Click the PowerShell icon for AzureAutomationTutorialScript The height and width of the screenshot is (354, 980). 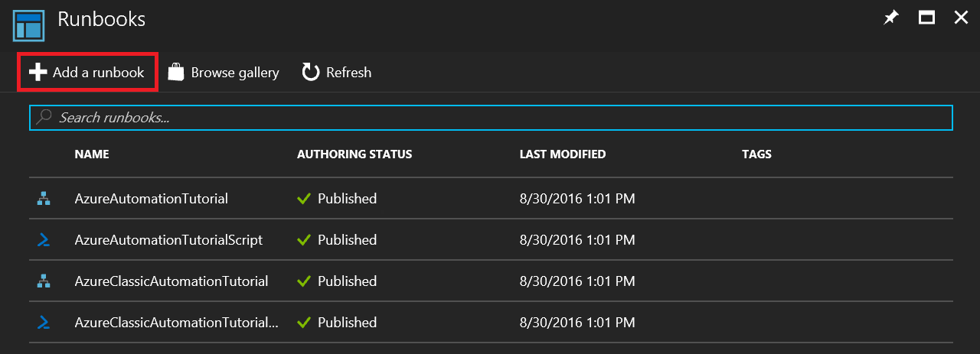(44, 240)
